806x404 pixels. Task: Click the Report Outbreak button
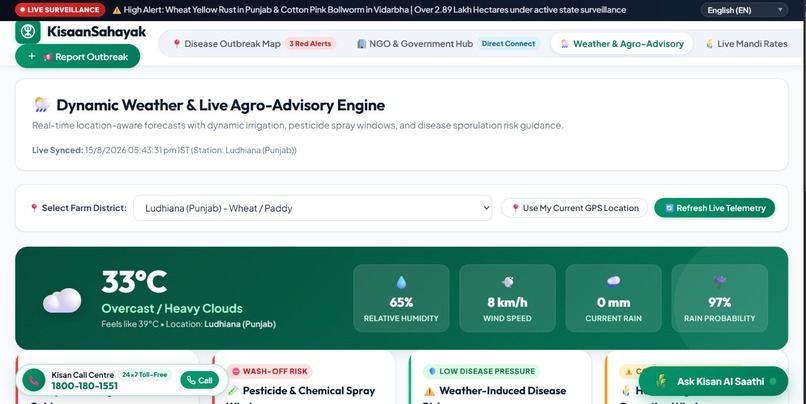(78, 57)
